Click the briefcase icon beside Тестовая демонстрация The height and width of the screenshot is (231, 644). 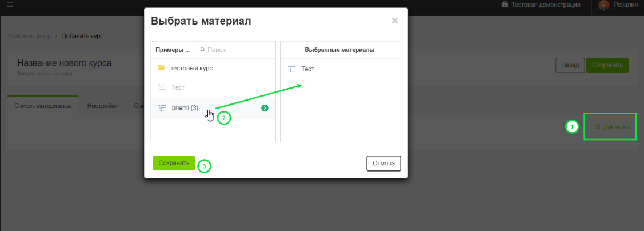[x=505, y=5]
